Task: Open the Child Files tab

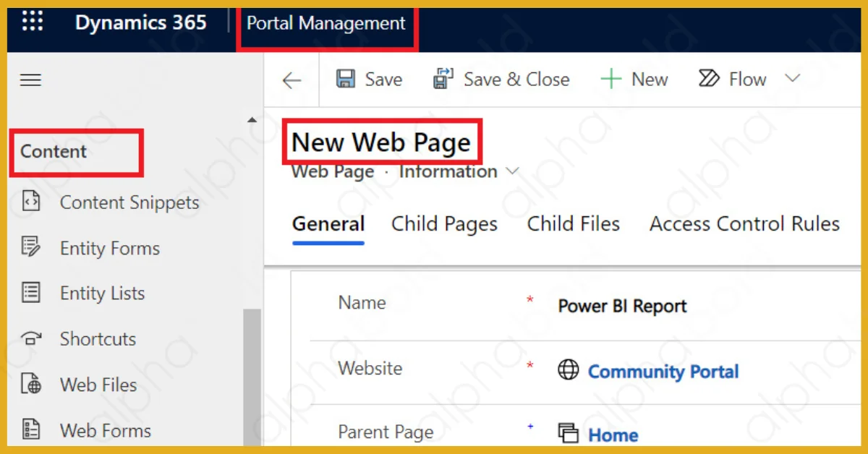Action: coord(574,224)
